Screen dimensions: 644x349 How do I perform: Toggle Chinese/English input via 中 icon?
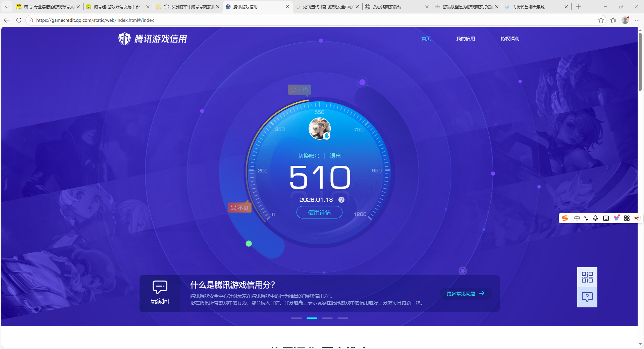point(577,218)
